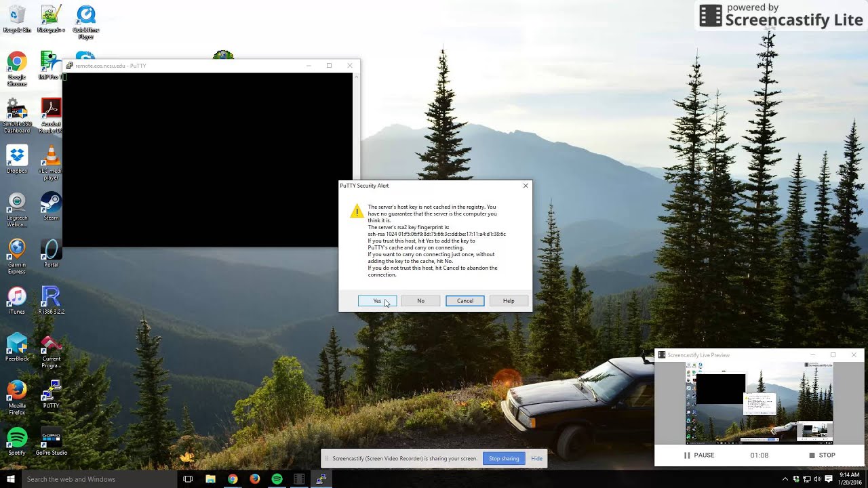Open the network system tray icon

click(807, 479)
